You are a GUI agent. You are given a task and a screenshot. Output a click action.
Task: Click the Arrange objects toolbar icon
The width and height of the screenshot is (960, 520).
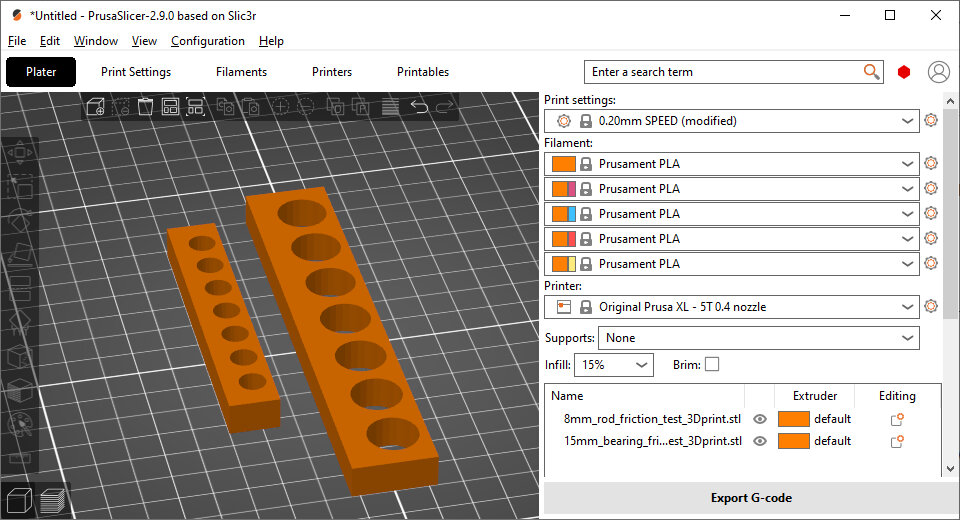pos(170,107)
